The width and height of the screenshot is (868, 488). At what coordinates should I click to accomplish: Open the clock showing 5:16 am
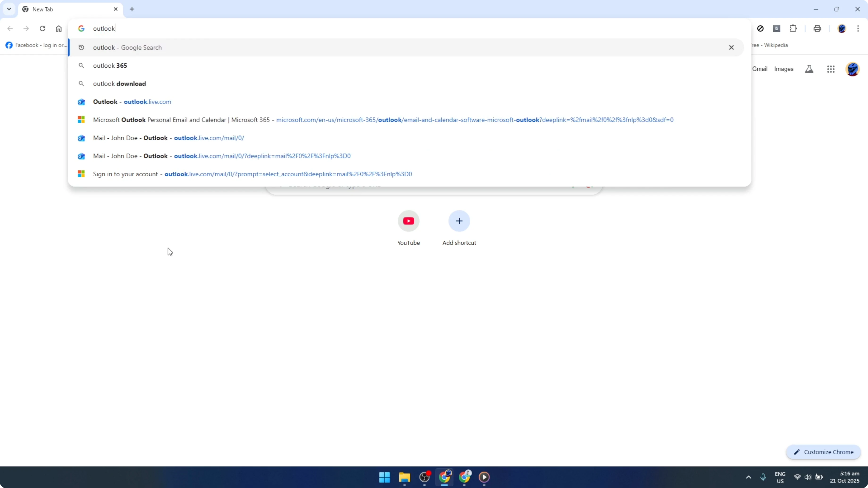[x=844, y=477]
